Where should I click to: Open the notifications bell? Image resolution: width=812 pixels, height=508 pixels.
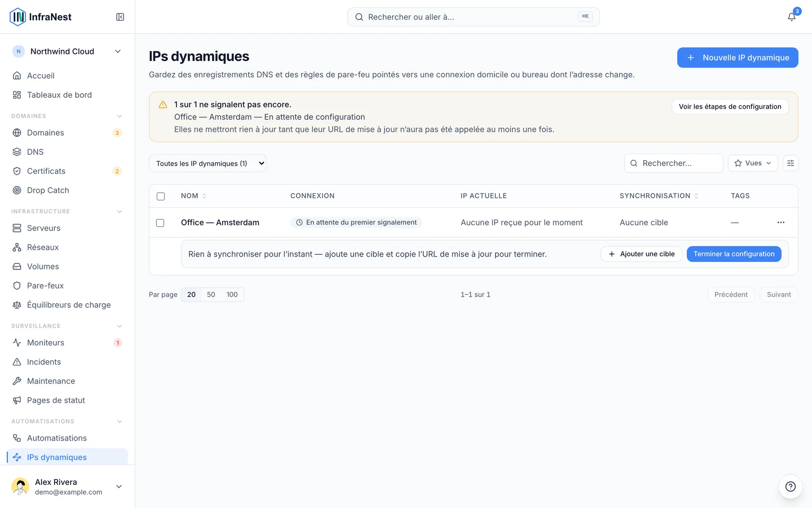[791, 17]
